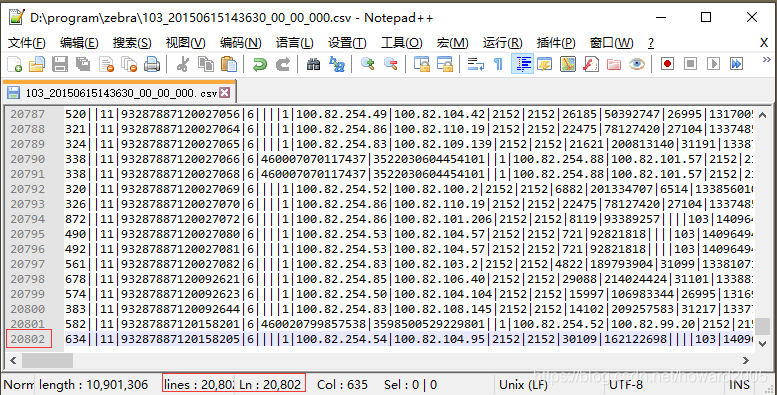
Task: Close document with the menu bar X
Action: click(x=764, y=43)
